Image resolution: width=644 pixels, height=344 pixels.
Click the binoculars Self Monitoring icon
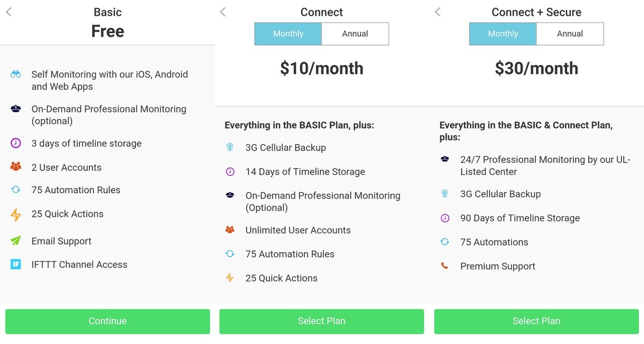(x=14, y=75)
